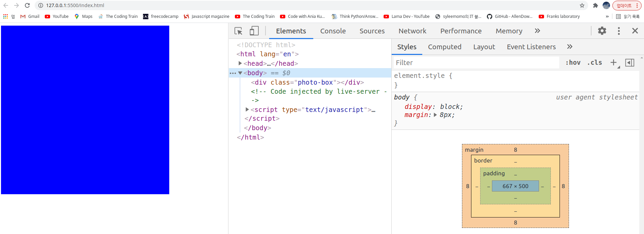Open the Performance tab
Image resolution: width=644 pixels, height=234 pixels.
pyautogui.click(x=461, y=31)
